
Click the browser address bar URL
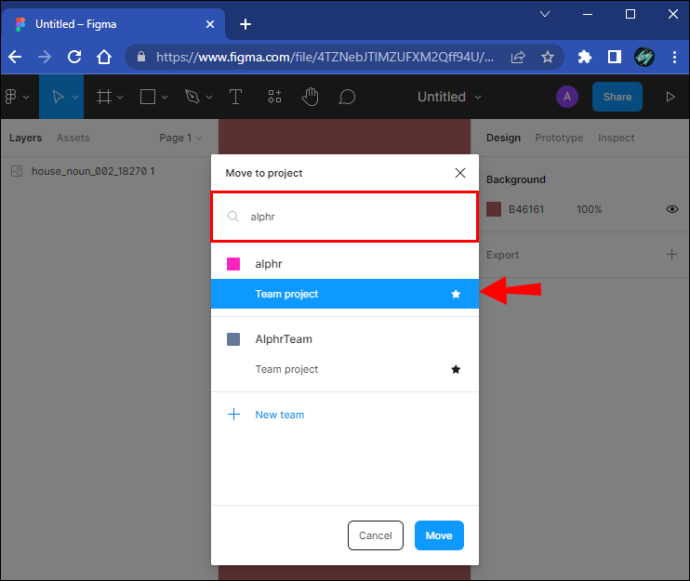pyautogui.click(x=324, y=57)
